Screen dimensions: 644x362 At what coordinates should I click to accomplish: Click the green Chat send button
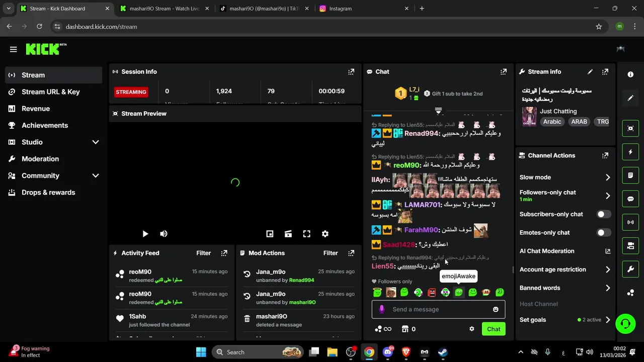tap(494, 329)
